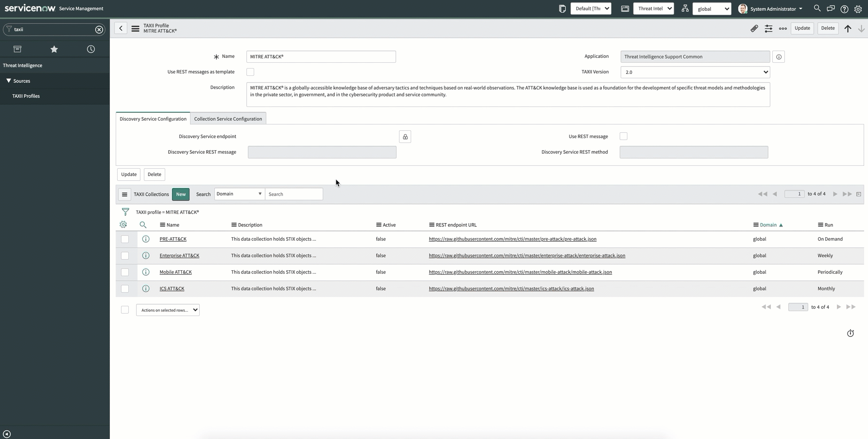Select Discovery Service Configuration tab
Screen dimensions: 868x439
point(153,119)
